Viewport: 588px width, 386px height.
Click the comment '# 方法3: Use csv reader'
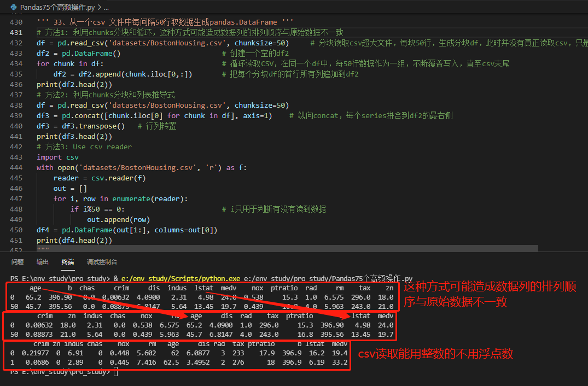click(84, 147)
